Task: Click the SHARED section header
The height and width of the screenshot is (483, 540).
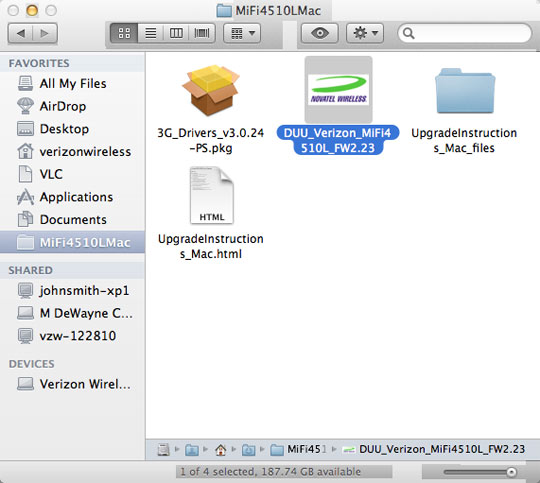Action: coord(31,270)
